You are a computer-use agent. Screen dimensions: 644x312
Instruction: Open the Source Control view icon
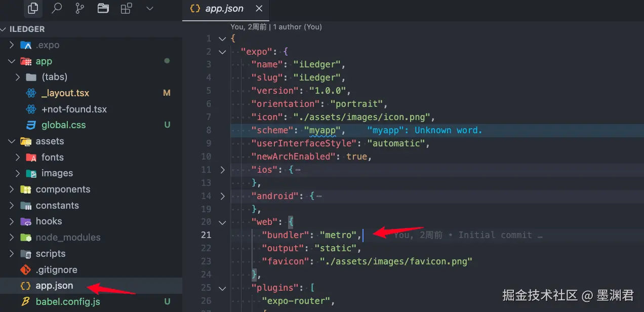[80, 9]
